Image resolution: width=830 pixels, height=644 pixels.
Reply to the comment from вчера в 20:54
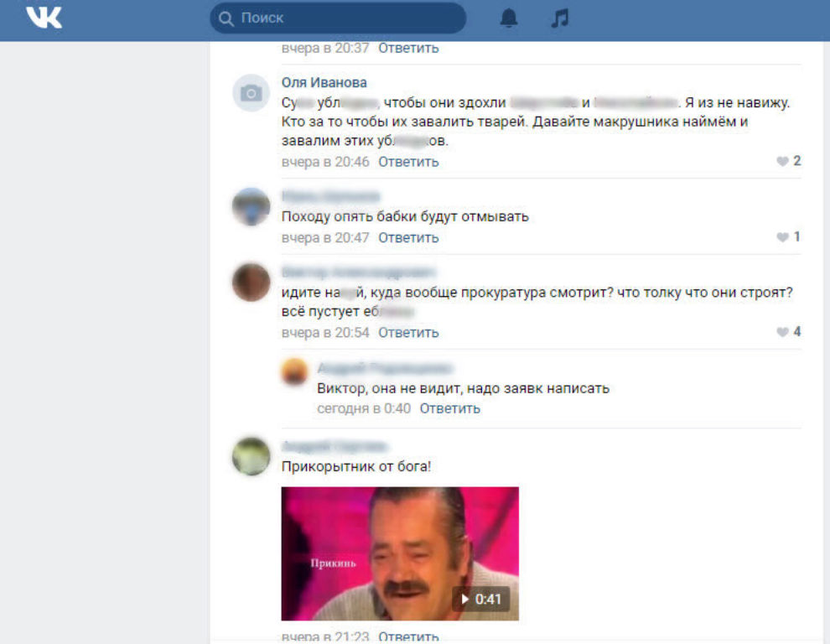pyautogui.click(x=408, y=333)
